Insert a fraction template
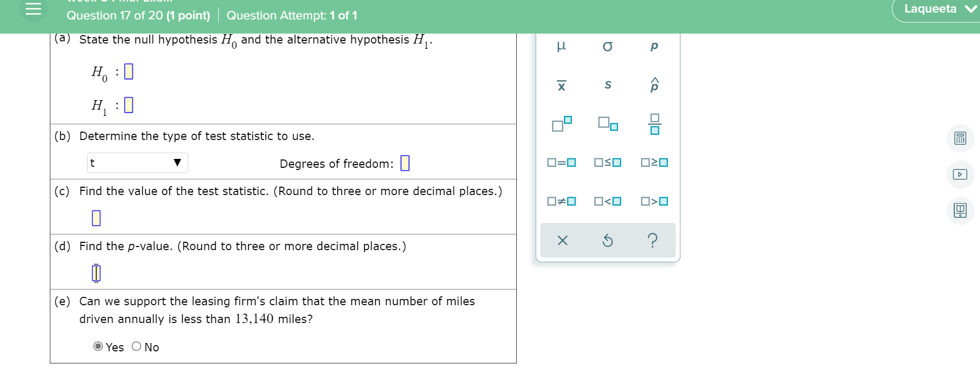 [655, 124]
